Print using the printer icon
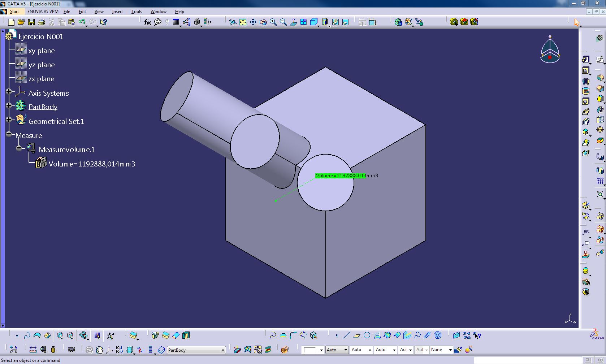 point(42,22)
